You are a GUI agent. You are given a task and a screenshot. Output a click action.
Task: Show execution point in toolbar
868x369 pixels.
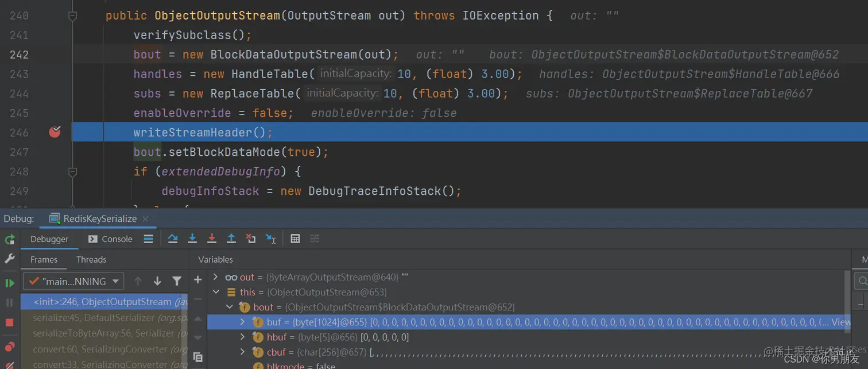pos(149,239)
